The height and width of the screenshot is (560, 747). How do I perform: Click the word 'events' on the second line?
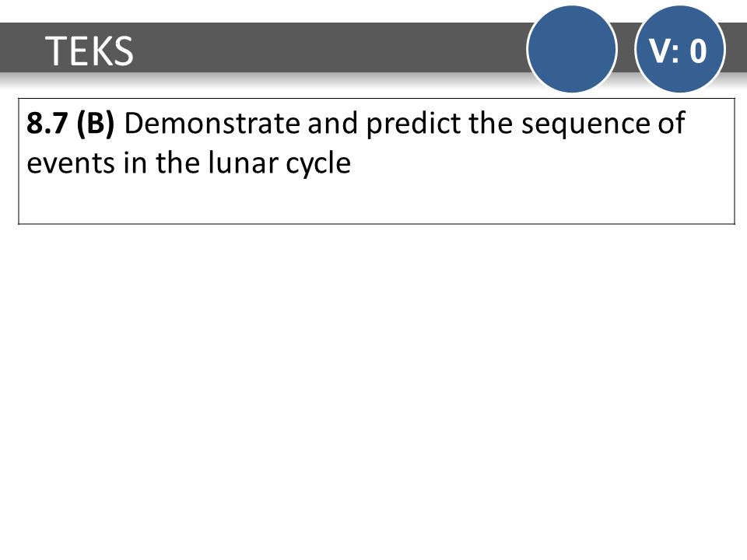point(71,164)
